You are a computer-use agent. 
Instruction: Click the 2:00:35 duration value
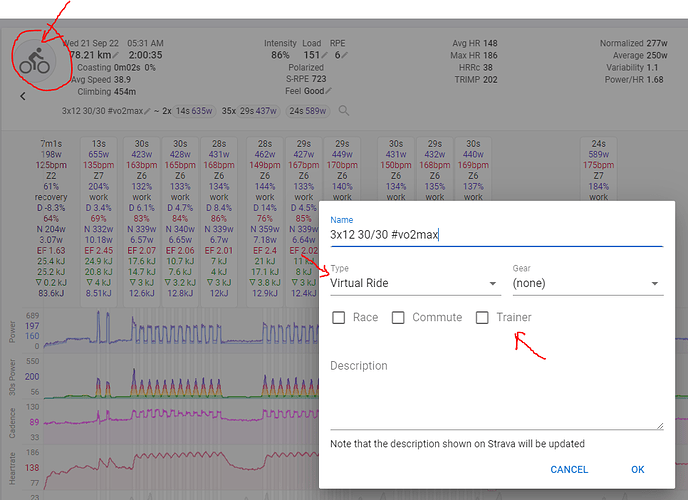pos(145,55)
